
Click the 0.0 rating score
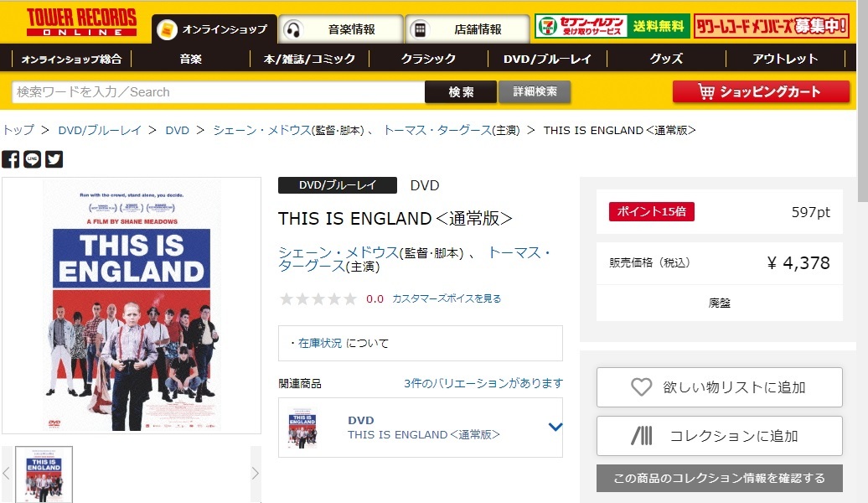pos(375,299)
